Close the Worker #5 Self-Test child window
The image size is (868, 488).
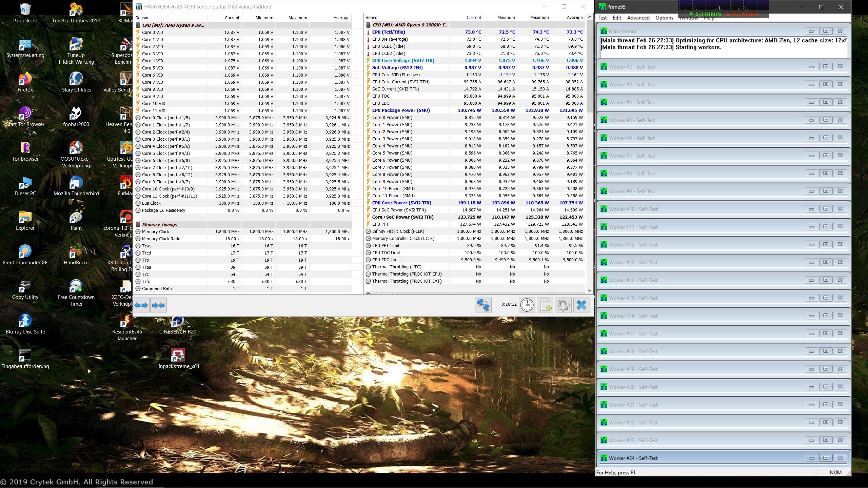point(840,120)
